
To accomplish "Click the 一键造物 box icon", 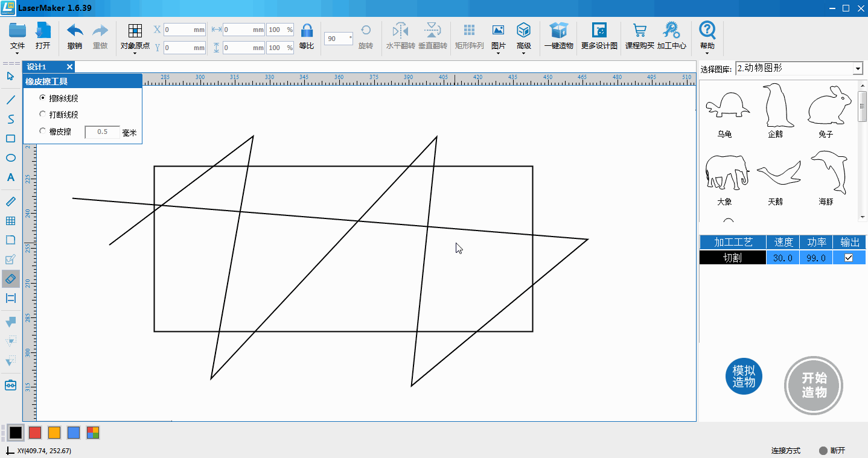I will pos(559,30).
